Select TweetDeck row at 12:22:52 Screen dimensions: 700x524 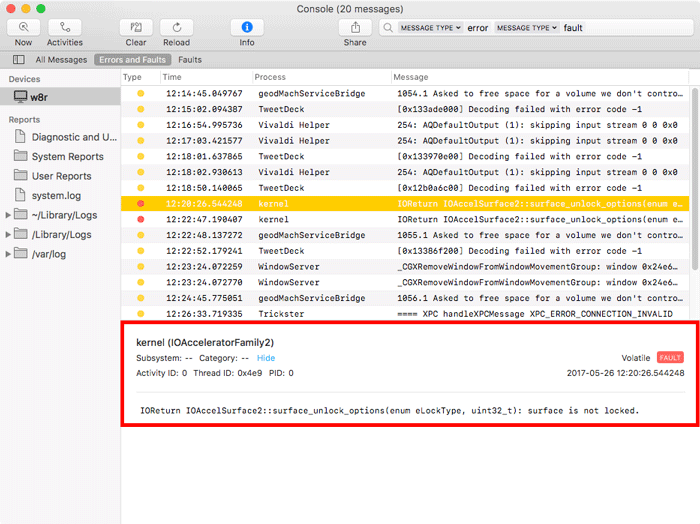405,251
